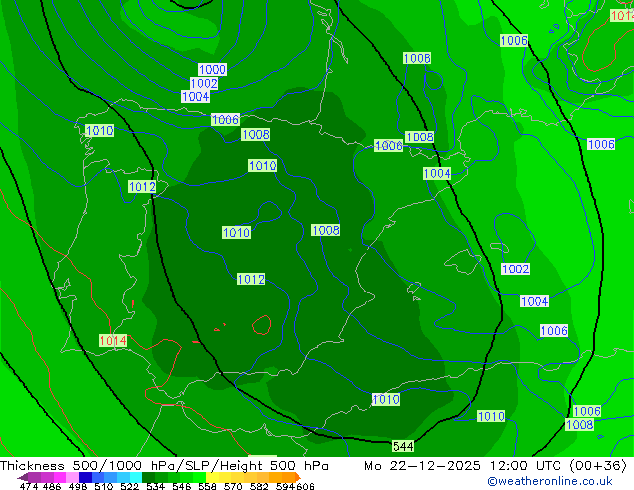
Task: Click the fully visible red 1014 isobar label
Action: (113, 340)
